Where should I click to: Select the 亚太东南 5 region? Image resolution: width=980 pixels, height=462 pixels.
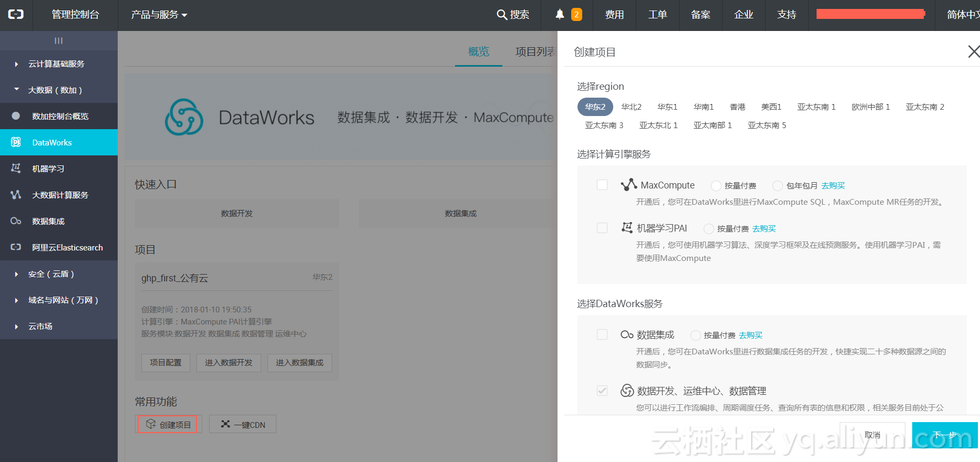[x=767, y=125]
